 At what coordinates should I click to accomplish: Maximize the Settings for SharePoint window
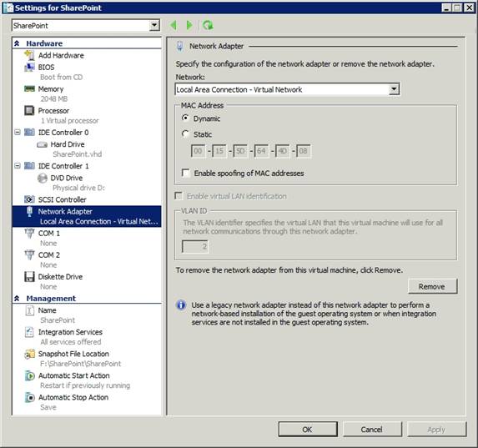click(x=458, y=8)
